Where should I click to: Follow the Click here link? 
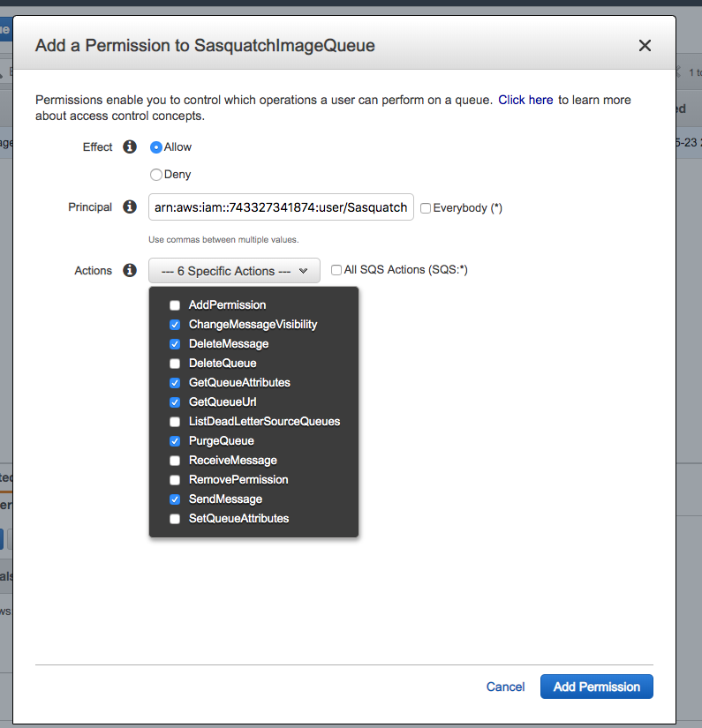525,100
